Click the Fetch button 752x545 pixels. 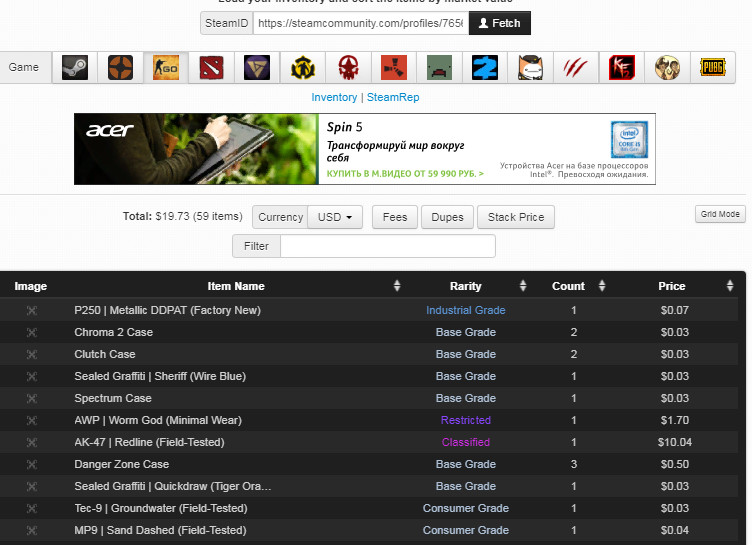coord(500,23)
